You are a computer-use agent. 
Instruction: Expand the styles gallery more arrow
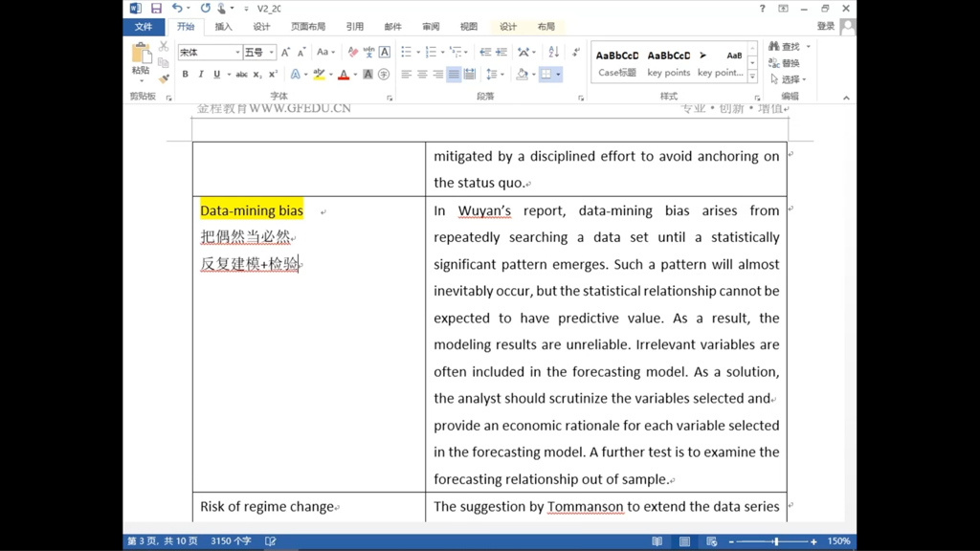click(x=753, y=77)
